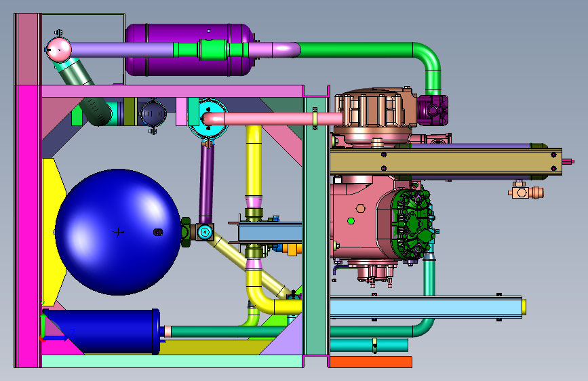Pick the steel blue box beam in center
This screenshot has height=381, width=588.
270,233
